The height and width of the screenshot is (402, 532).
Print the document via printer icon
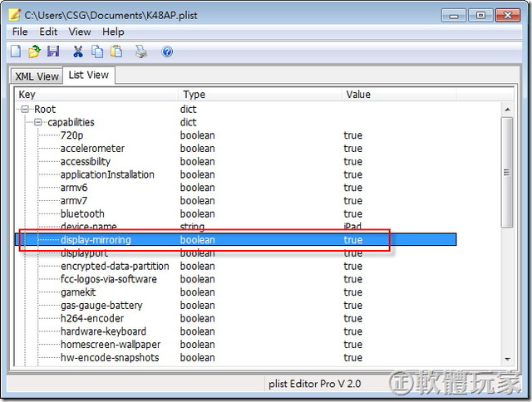(x=141, y=51)
